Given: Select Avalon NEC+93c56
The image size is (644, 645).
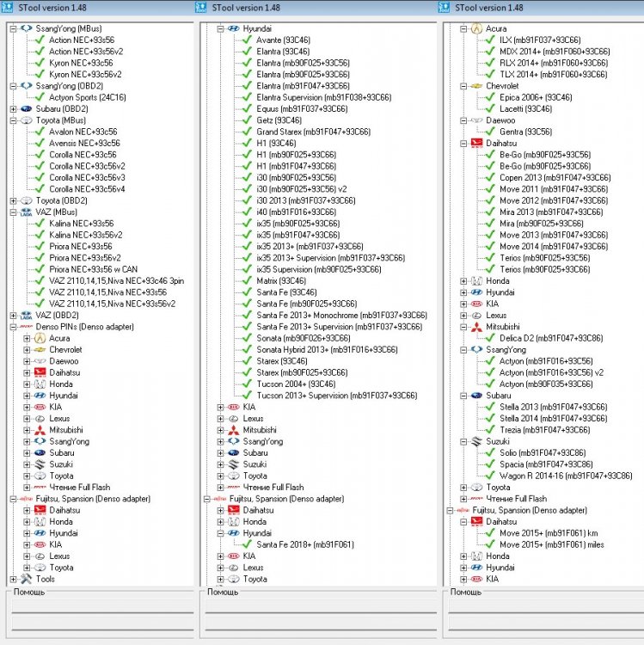Looking at the screenshot, I should click(83, 132).
